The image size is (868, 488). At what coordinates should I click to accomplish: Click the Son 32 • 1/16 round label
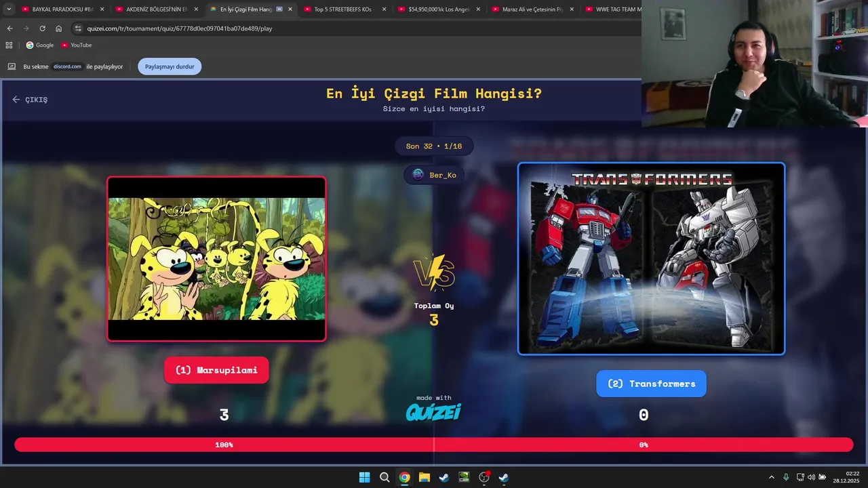pos(434,146)
